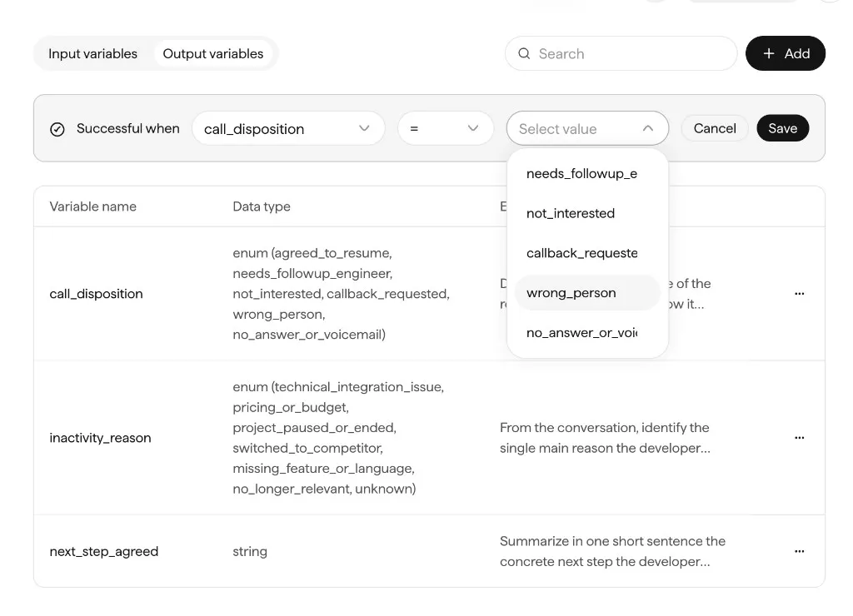This screenshot has height=616, width=853.
Task: Click the plus icon on Add button
Action: pyautogui.click(x=769, y=53)
